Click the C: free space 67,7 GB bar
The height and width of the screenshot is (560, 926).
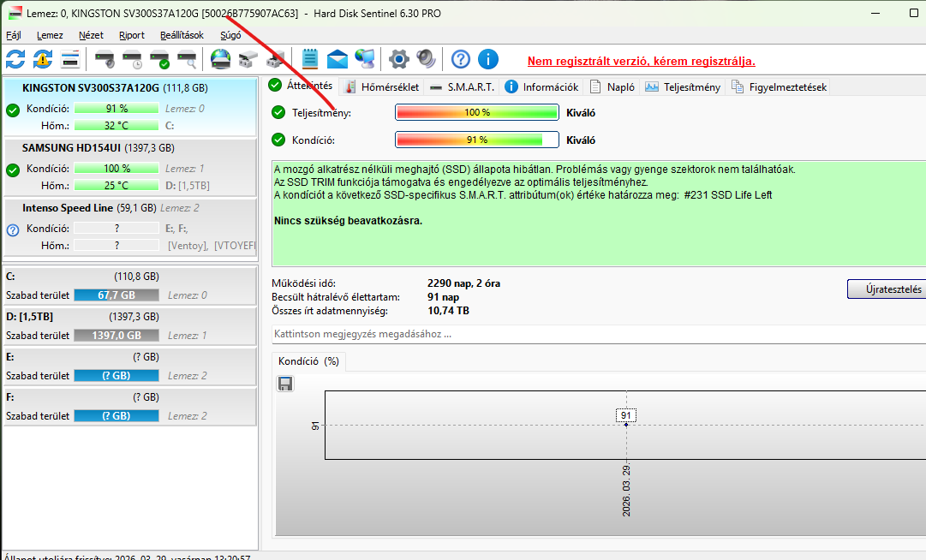(x=116, y=295)
